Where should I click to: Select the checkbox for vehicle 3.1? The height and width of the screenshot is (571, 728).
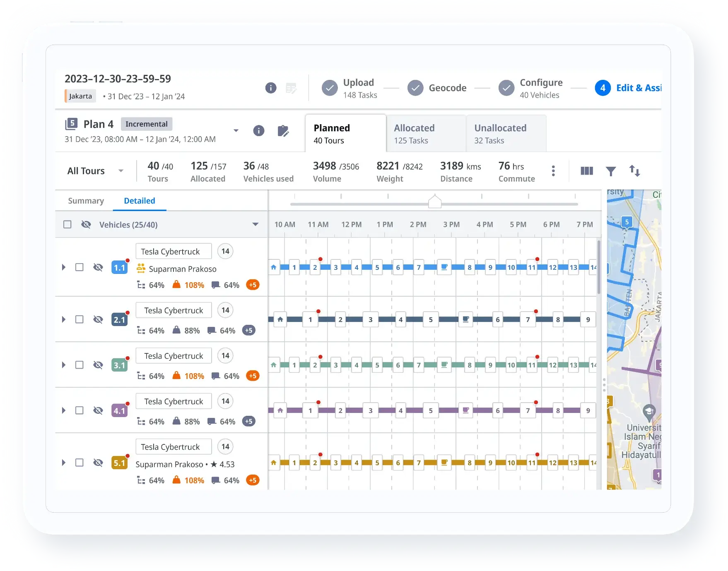(x=79, y=365)
